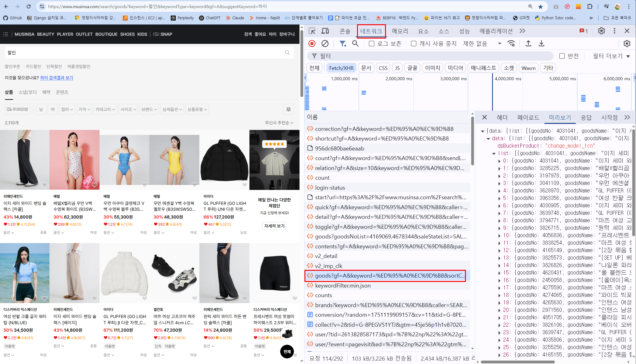Open Chrome extensions puzzle icon
Screen dimensions: 636x364
(x=590, y=7)
